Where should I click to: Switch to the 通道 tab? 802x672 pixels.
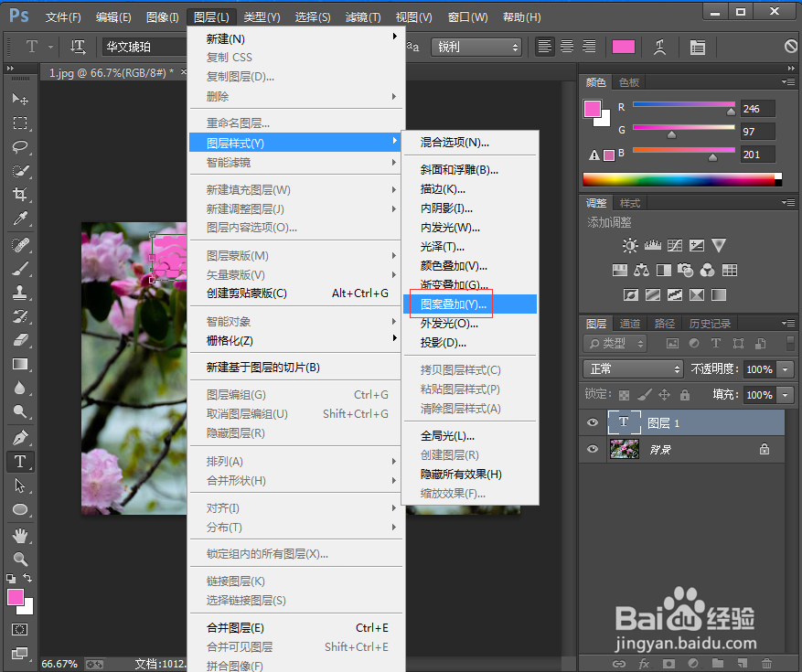[630, 324]
